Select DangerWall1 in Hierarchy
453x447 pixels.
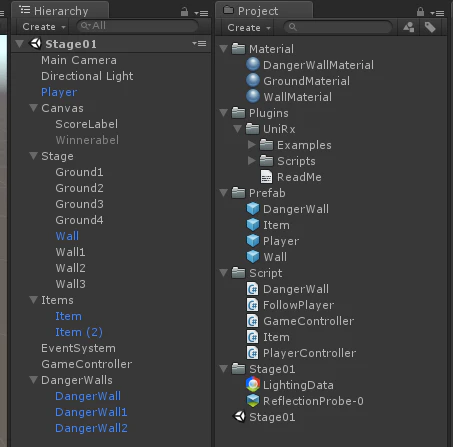click(91, 412)
